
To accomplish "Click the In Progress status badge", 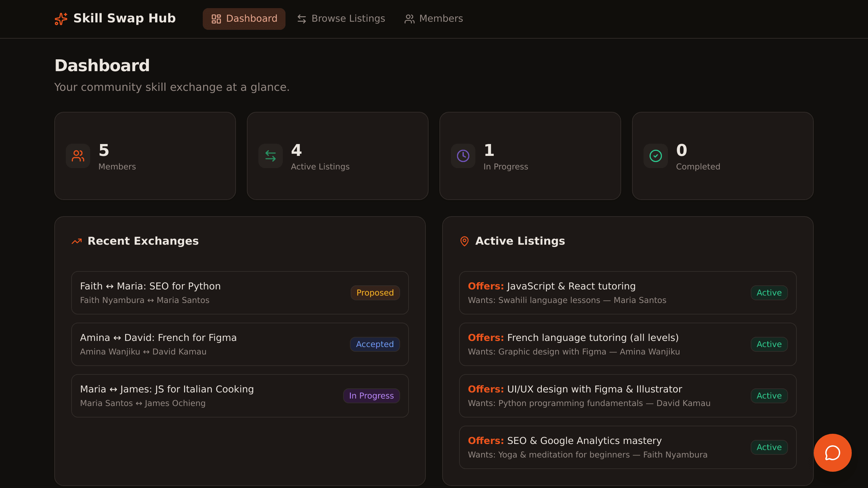I will pos(371,396).
